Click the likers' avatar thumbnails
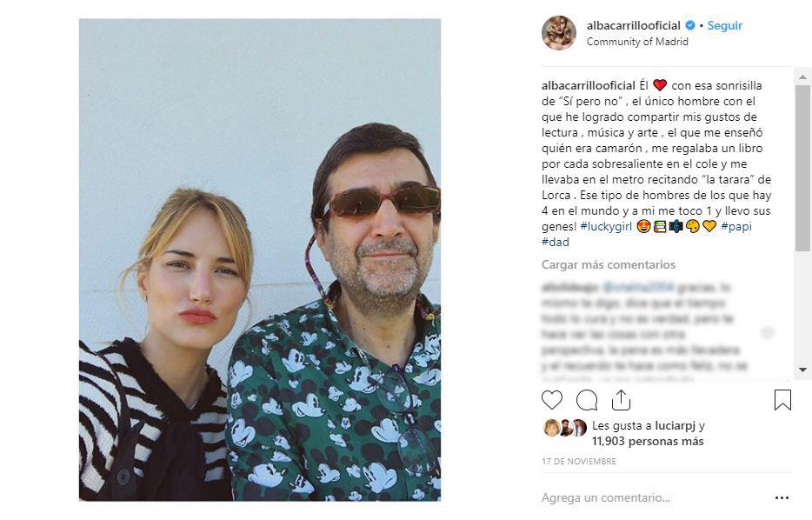The width and height of the screenshot is (812, 520). pyautogui.click(x=564, y=427)
